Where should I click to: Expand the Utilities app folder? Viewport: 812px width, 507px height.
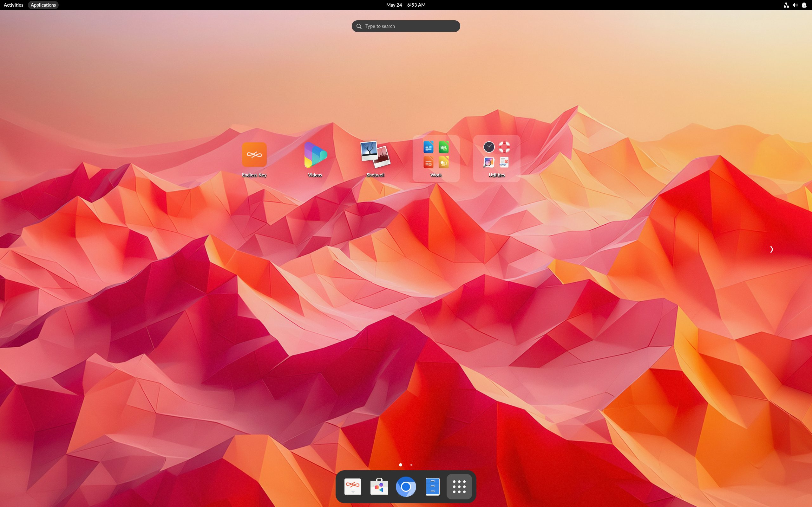(497, 158)
